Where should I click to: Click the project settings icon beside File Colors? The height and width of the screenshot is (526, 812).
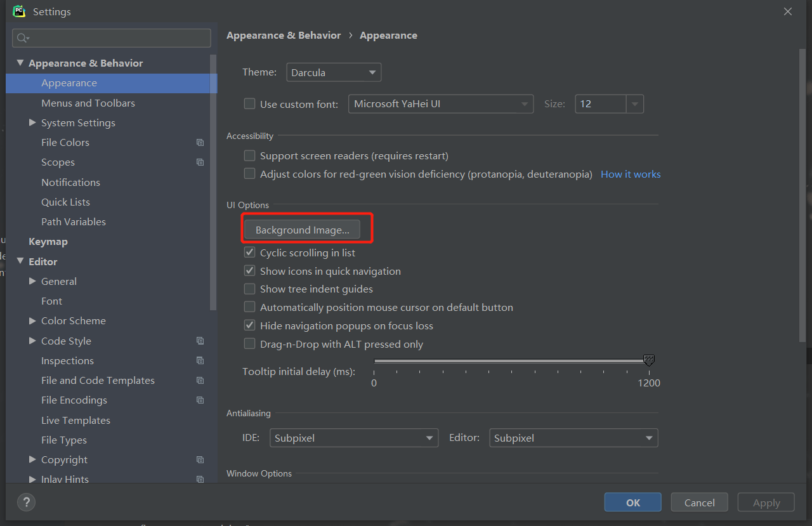(200, 142)
